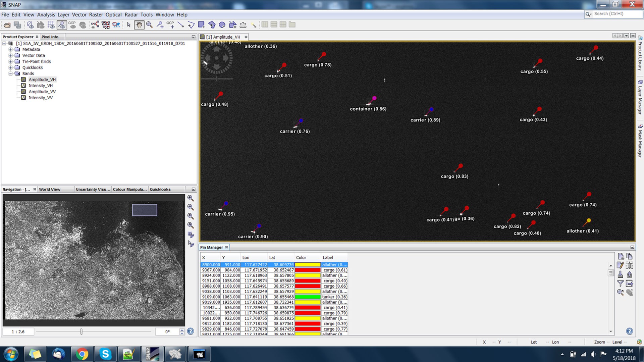Toggle the pin overlay visibility toolbar button
The height and width of the screenshot is (362, 644).
click(62, 25)
